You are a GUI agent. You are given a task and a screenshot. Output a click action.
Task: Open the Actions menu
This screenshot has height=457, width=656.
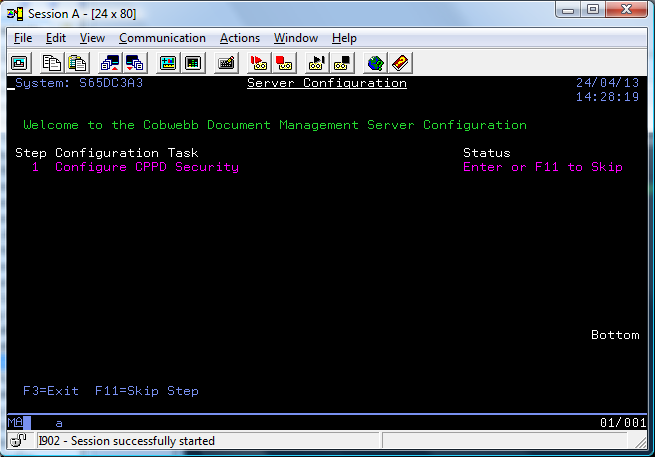pyautogui.click(x=240, y=38)
